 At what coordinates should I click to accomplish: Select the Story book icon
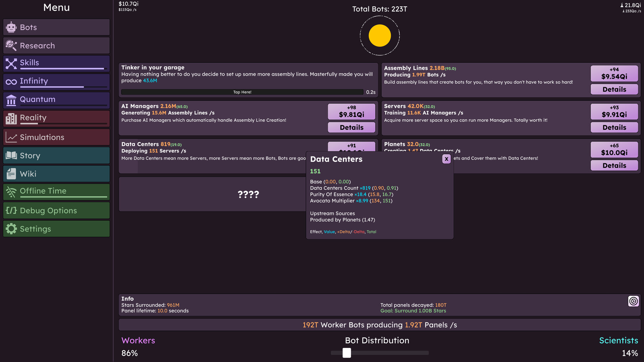pyautogui.click(x=11, y=155)
